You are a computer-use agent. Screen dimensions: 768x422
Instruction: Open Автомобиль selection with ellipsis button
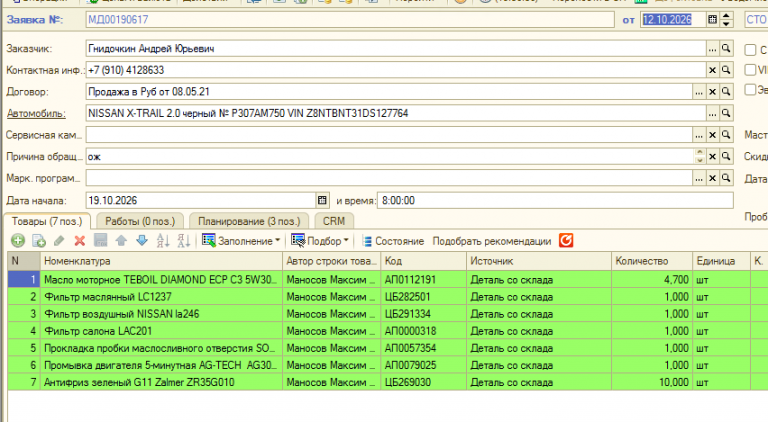712,113
